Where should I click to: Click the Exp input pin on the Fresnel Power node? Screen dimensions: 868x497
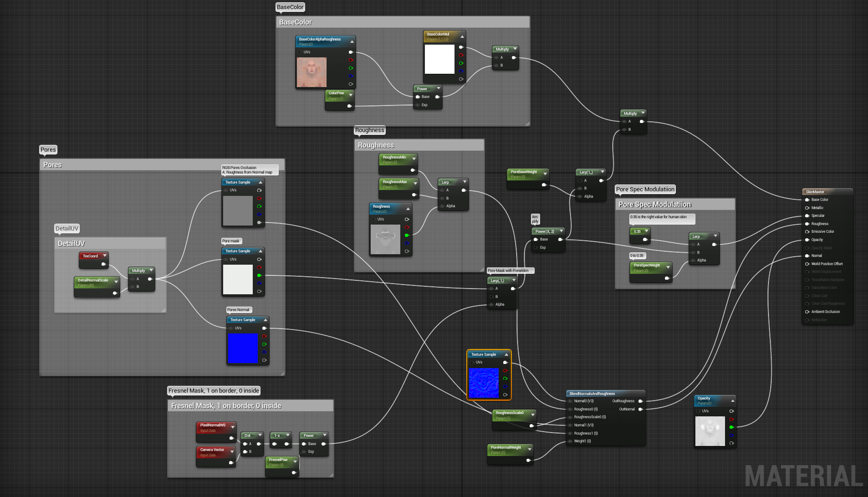pyautogui.click(x=304, y=451)
